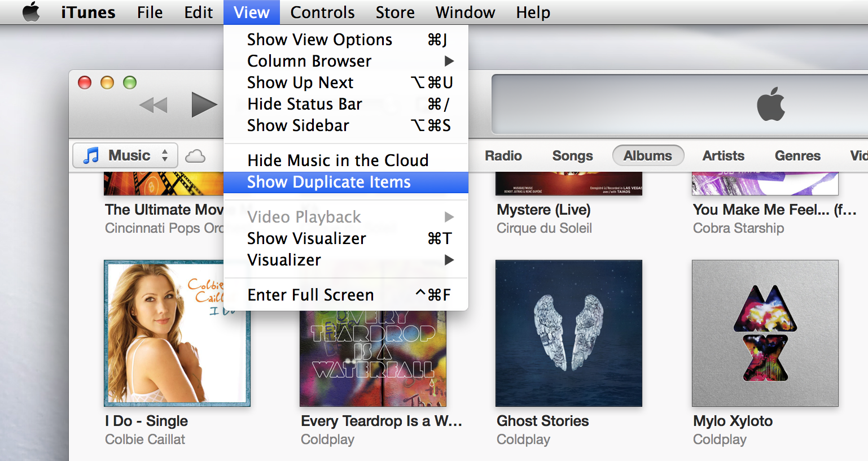Image resolution: width=868 pixels, height=461 pixels.
Task: Click Coldplay under Ghost Stories
Action: tap(523, 440)
